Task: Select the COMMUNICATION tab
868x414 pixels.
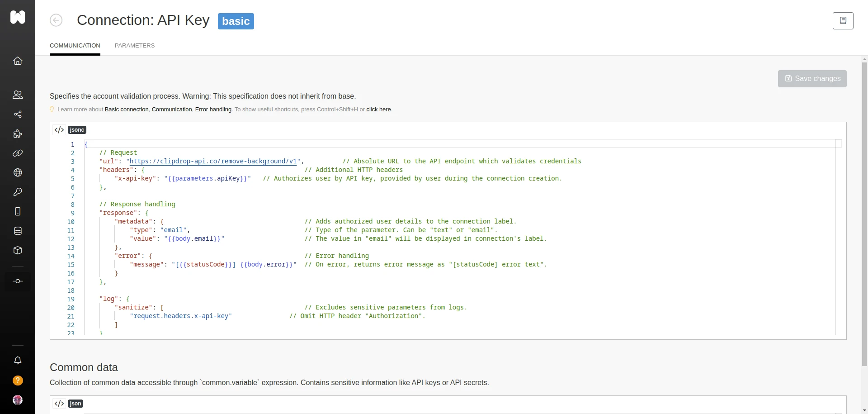Action: click(x=75, y=46)
